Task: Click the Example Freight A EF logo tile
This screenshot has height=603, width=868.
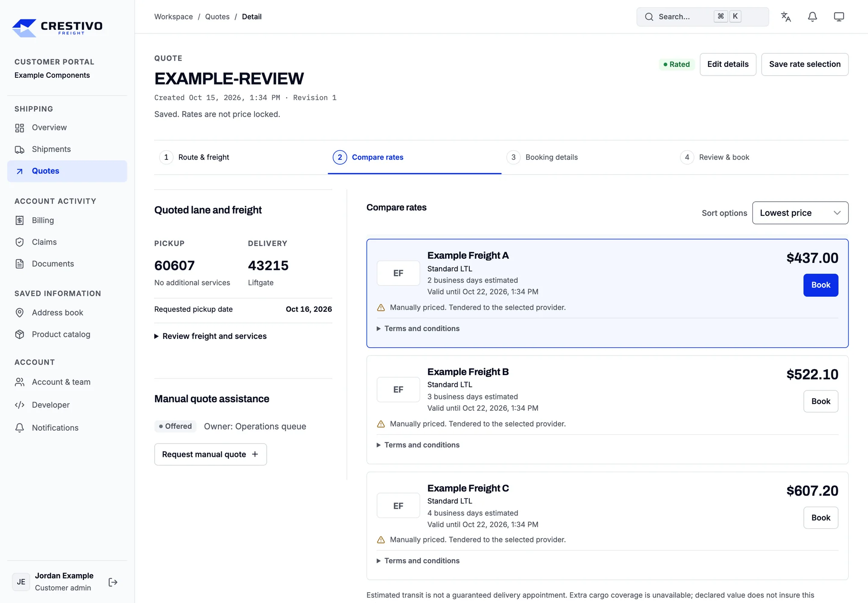Action: point(398,273)
